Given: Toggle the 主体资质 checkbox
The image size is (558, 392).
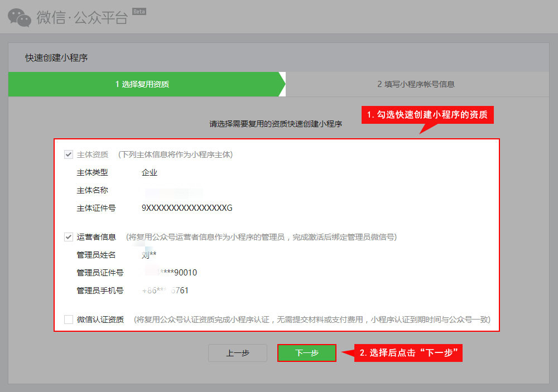Looking at the screenshot, I should (69, 154).
